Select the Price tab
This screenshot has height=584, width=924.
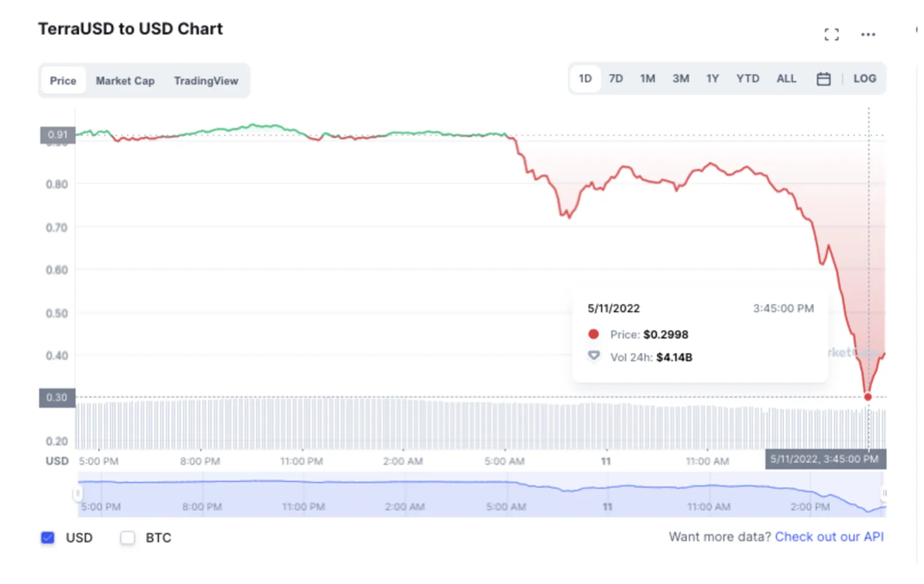pos(63,81)
